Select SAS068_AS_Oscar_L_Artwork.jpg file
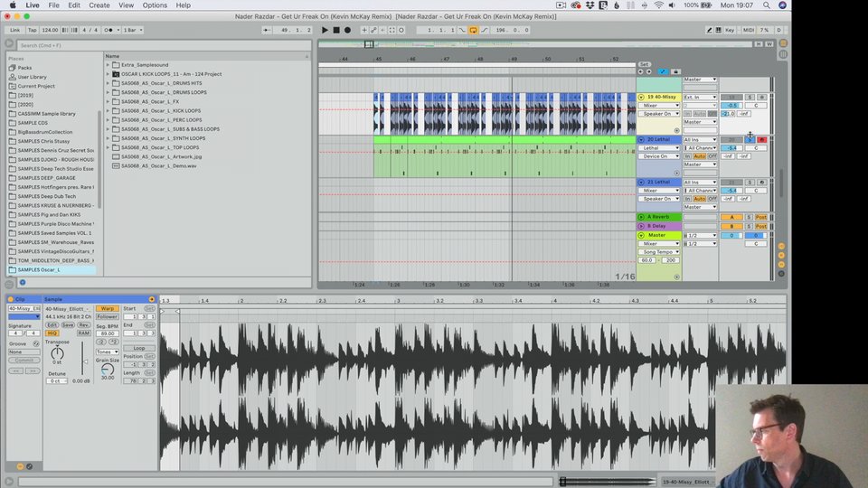Image resolution: width=868 pixels, height=488 pixels. pyautogui.click(x=161, y=156)
